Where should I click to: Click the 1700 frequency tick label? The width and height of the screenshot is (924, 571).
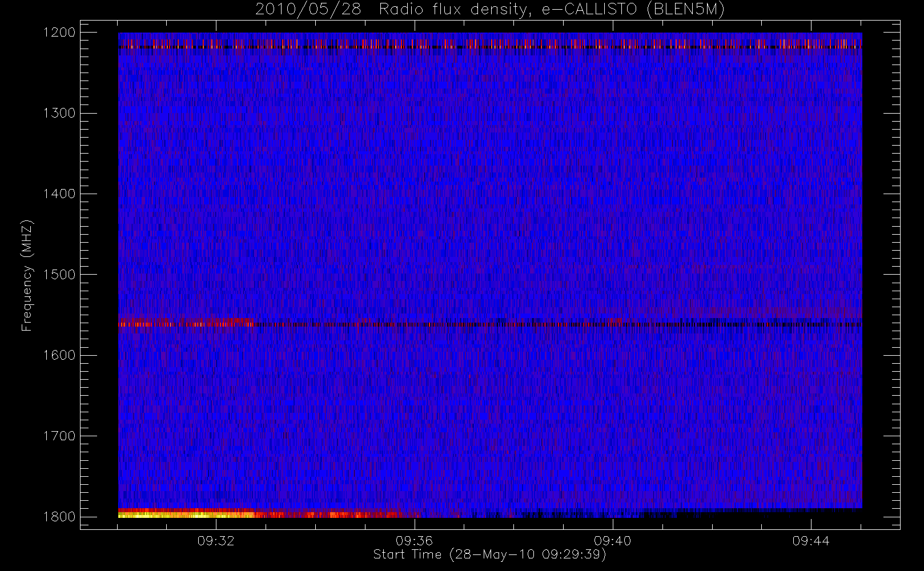60,436
